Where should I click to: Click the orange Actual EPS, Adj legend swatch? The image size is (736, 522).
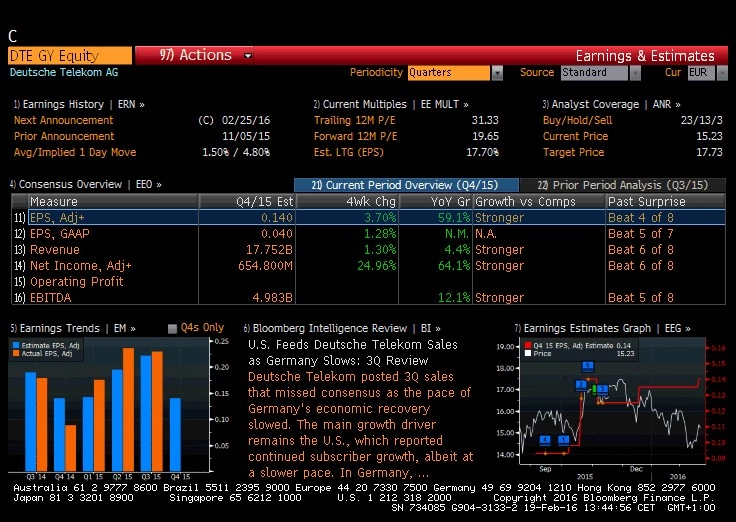16,353
